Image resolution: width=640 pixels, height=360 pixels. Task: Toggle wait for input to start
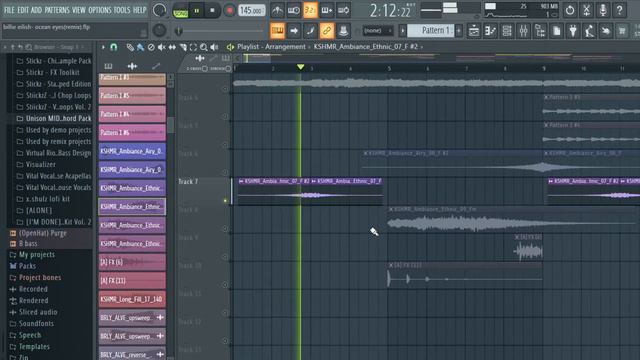point(294,10)
